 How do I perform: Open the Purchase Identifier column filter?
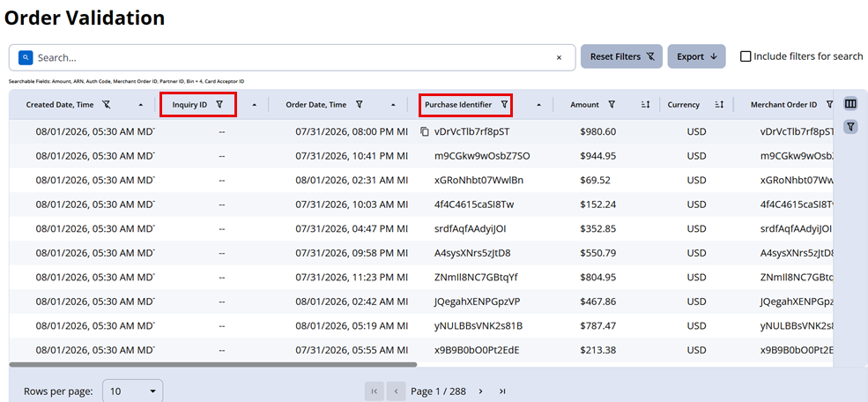click(x=504, y=105)
